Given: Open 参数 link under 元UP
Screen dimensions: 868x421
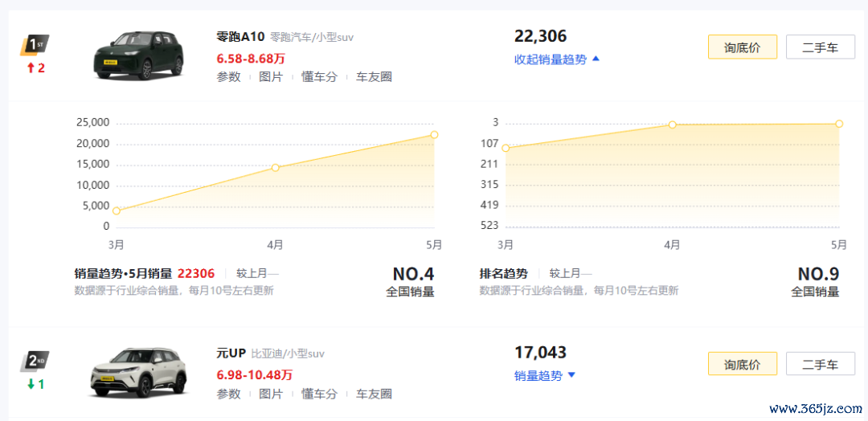Looking at the screenshot, I should [x=228, y=394].
